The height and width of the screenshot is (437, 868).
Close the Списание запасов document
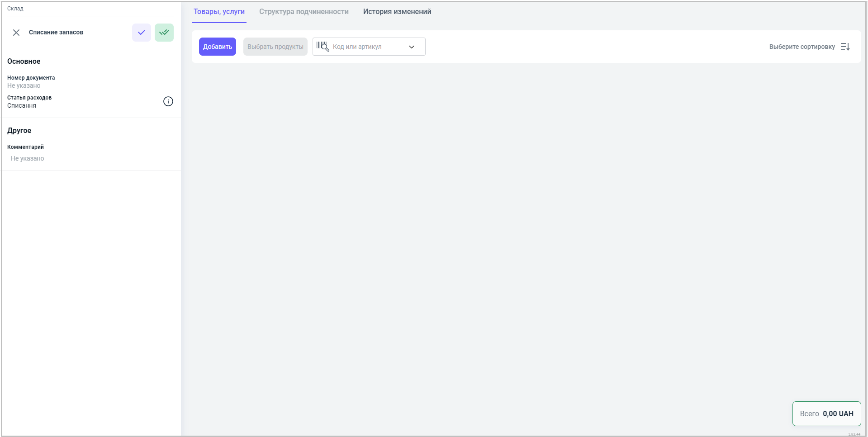point(16,33)
